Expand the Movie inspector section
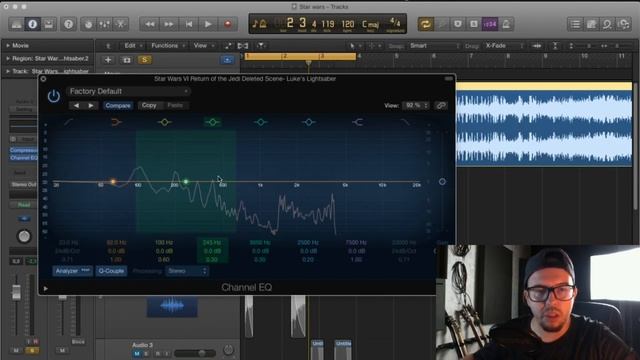 pos(8,46)
